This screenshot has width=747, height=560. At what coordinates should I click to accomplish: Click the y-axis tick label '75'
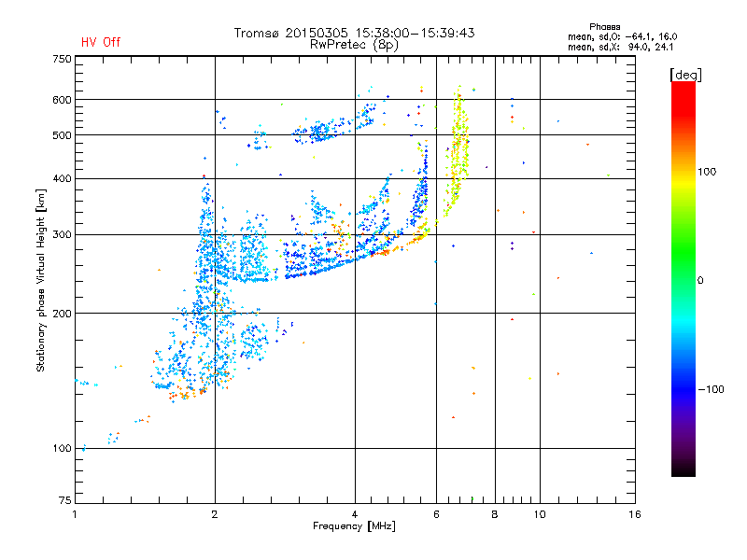point(65,500)
